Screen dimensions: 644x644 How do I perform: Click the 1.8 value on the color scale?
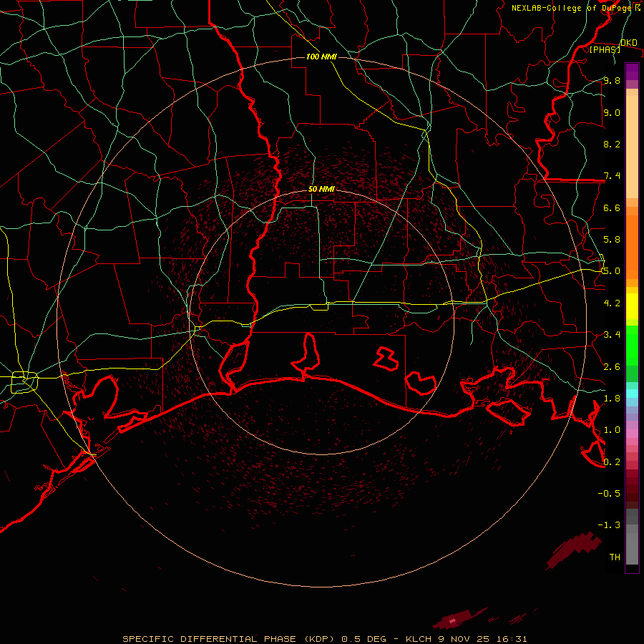pos(612,399)
